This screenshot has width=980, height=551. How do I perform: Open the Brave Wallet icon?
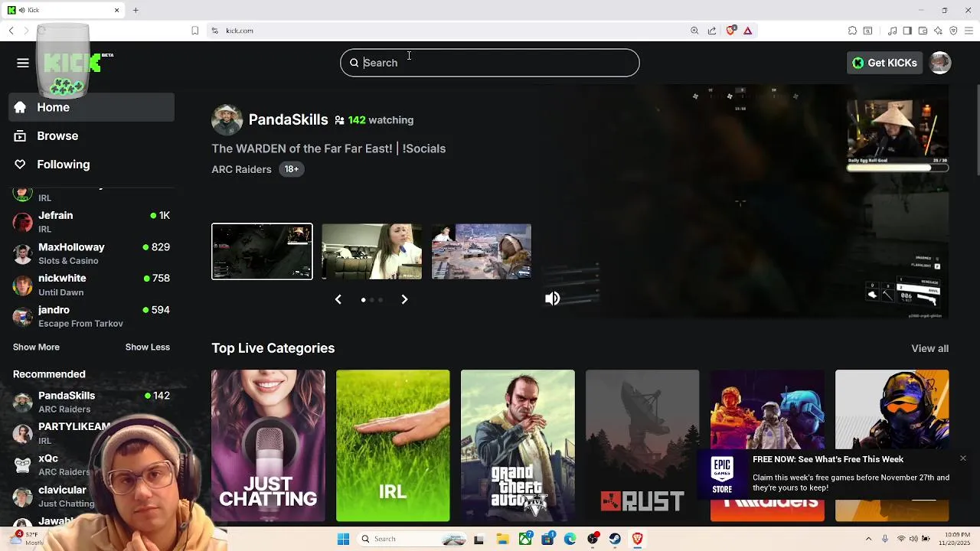coord(923,31)
